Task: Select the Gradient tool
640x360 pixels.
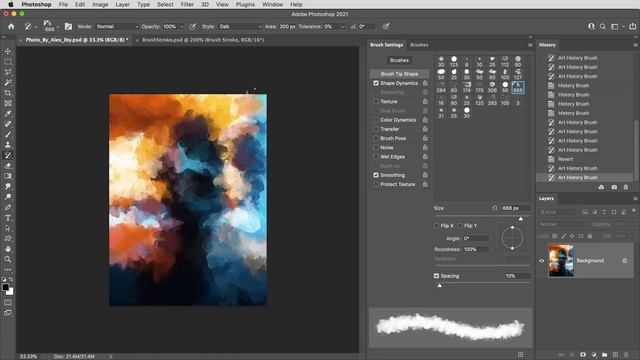Action: pos(8,176)
